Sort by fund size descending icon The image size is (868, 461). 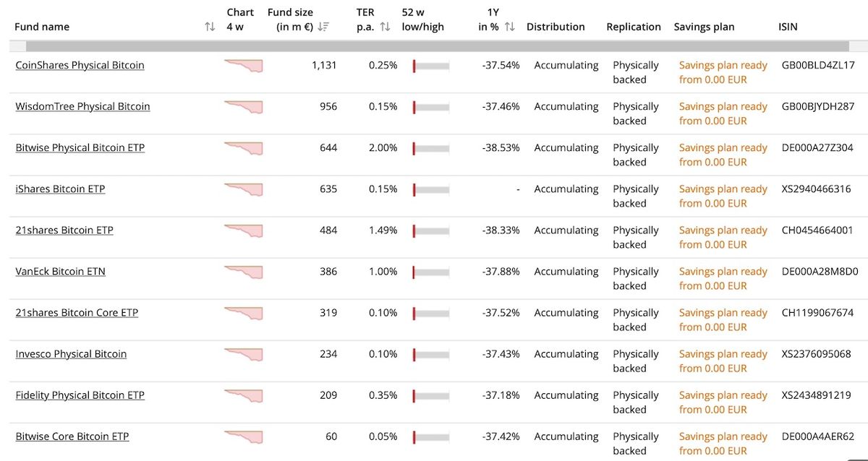tap(323, 27)
